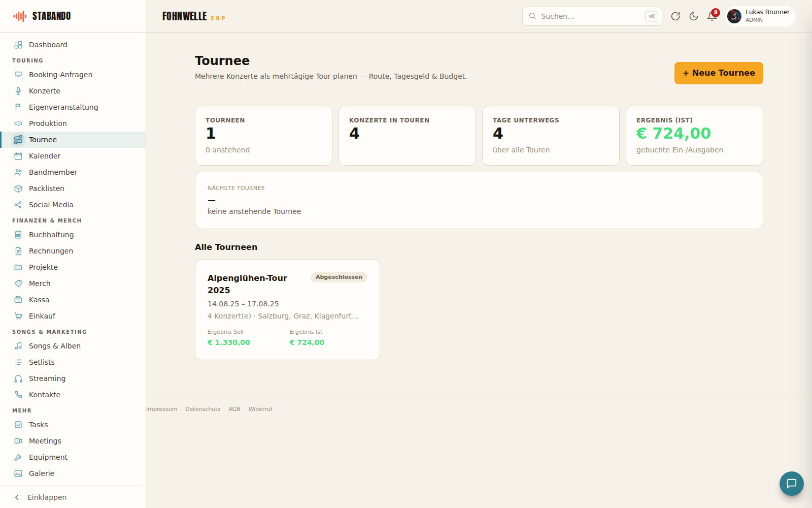Open Bandmember people icon

coord(18,172)
